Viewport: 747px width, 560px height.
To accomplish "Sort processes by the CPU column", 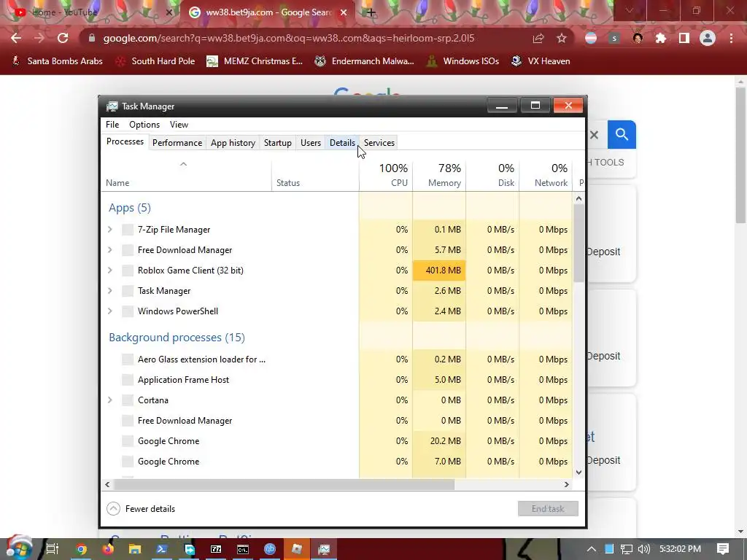I will point(386,175).
